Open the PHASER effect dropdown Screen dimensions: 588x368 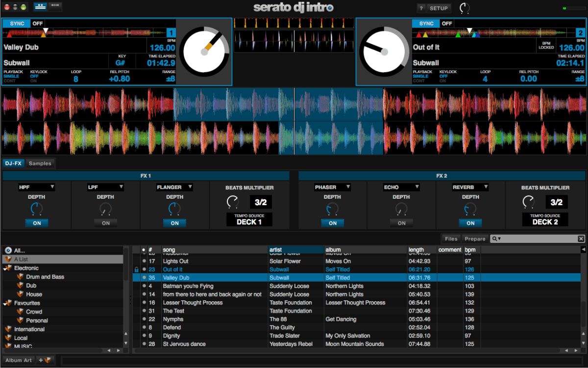pos(332,187)
